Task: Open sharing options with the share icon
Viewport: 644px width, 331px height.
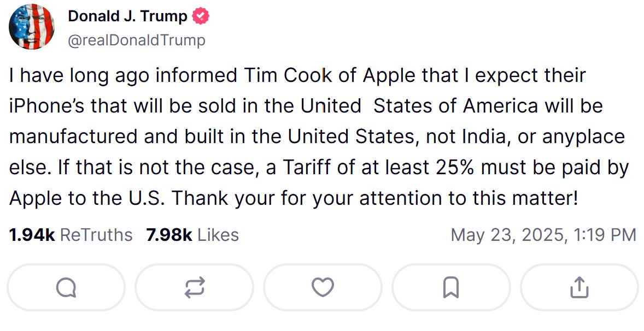Action: tap(579, 287)
